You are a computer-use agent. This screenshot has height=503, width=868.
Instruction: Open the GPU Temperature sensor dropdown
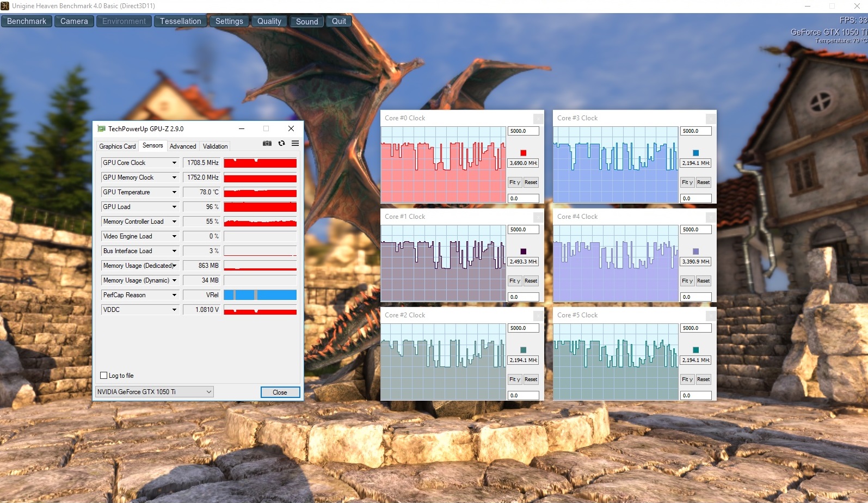[174, 192]
